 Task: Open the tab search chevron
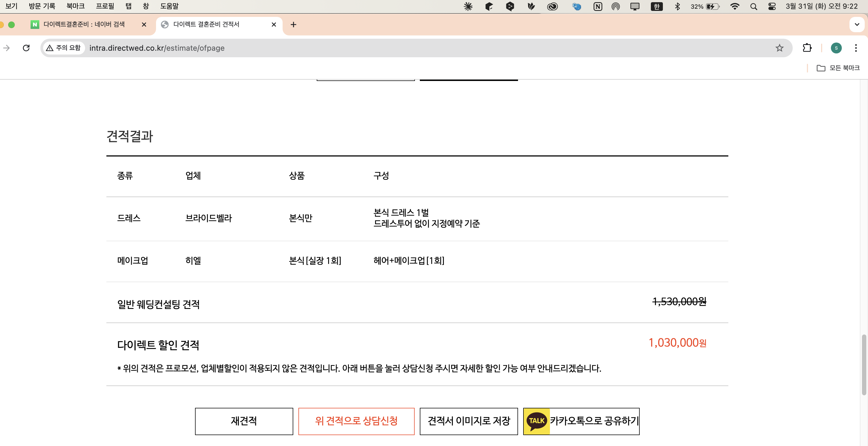point(857,24)
